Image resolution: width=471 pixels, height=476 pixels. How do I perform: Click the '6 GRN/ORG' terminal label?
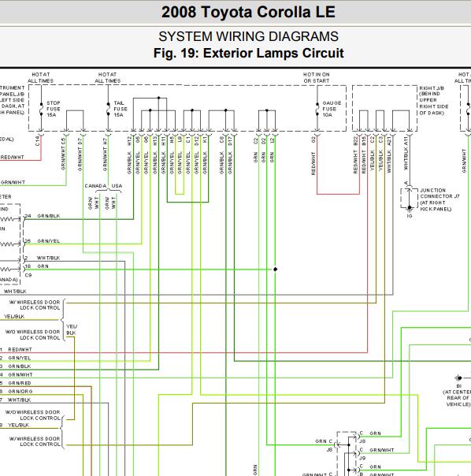pyautogui.click(x=16, y=392)
